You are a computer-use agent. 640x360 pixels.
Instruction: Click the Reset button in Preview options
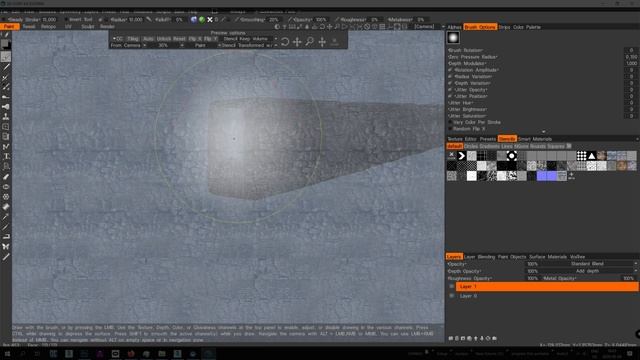coord(179,39)
